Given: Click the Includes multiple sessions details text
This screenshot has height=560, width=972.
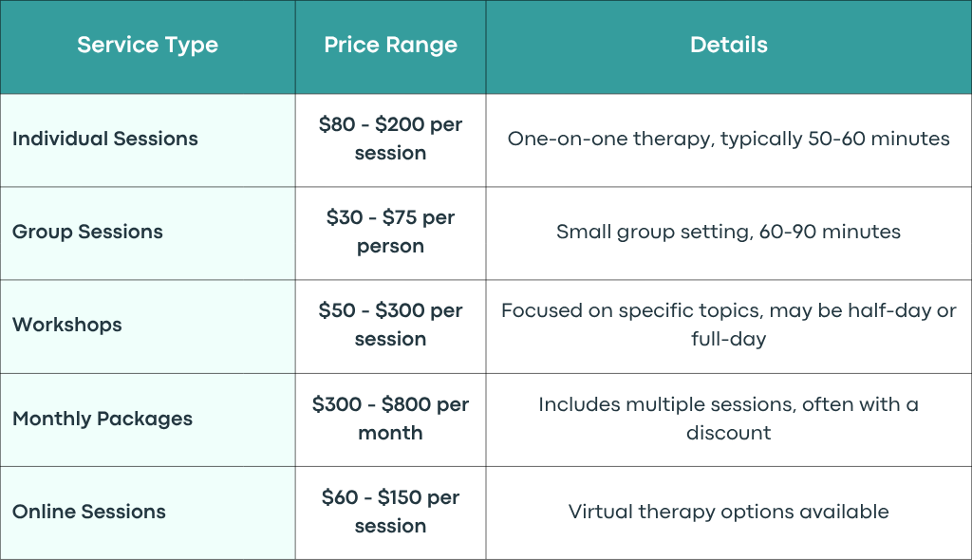Looking at the screenshot, I should [x=728, y=418].
